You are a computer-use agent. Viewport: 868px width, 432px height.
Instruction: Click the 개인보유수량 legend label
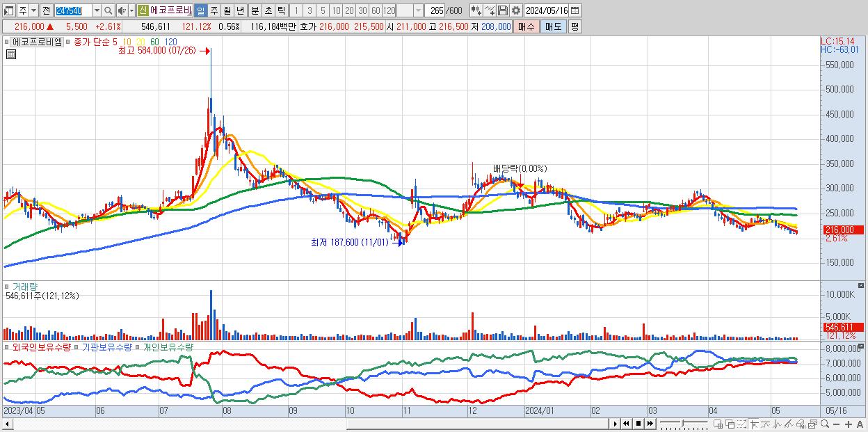pos(168,346)
